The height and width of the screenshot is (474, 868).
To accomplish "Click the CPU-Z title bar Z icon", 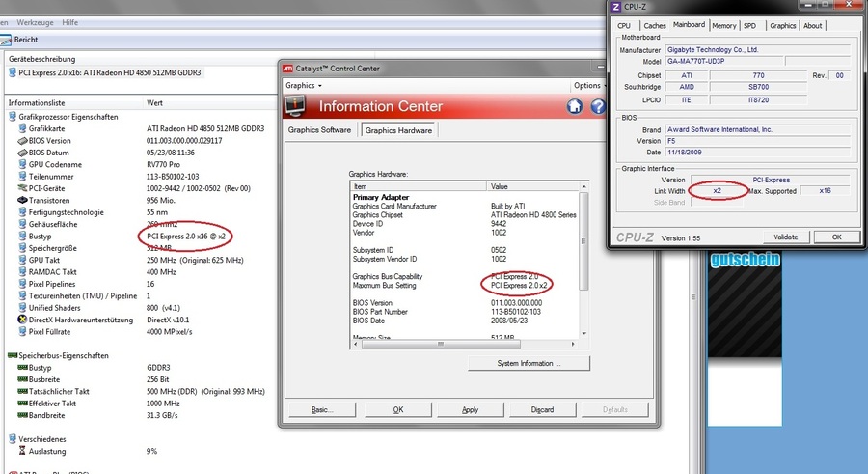I will coord(616,7).
